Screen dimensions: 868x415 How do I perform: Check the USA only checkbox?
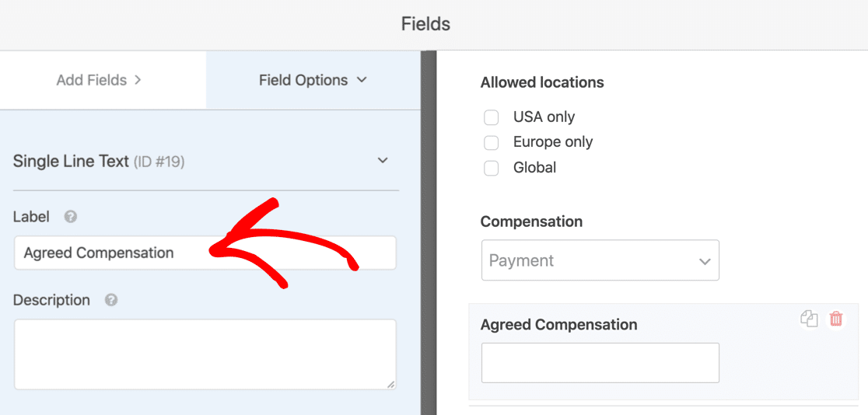tap(491, 117)
